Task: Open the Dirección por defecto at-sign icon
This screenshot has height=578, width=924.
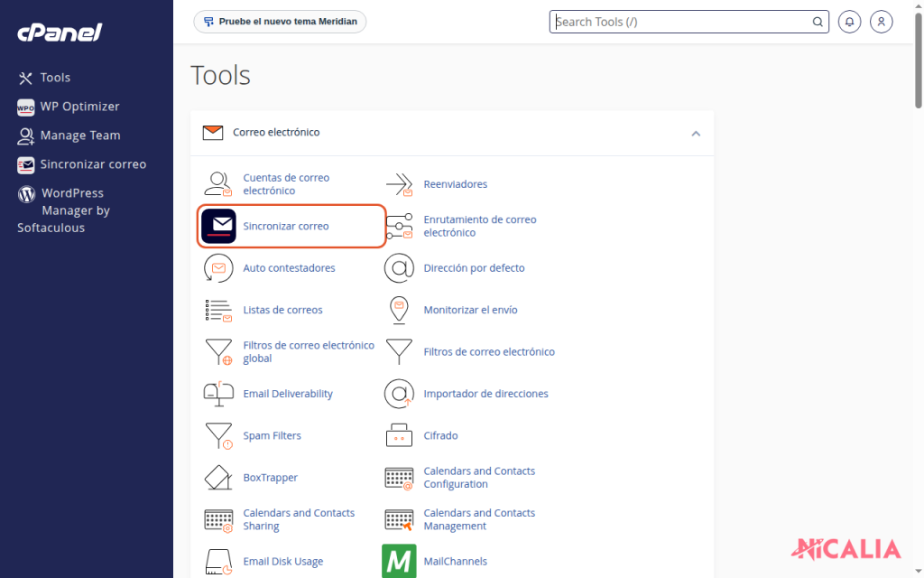Action: pyautogui.click(x=399, y=267)
